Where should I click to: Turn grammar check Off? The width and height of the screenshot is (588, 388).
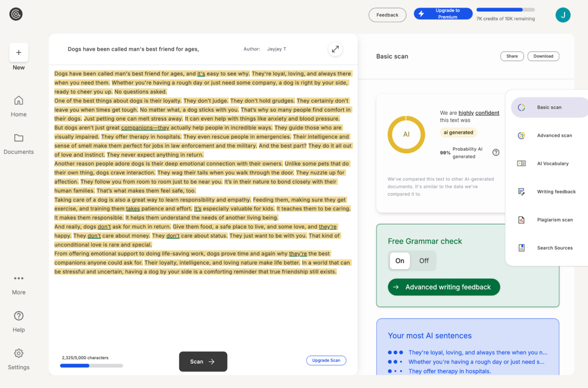[424, 261]
